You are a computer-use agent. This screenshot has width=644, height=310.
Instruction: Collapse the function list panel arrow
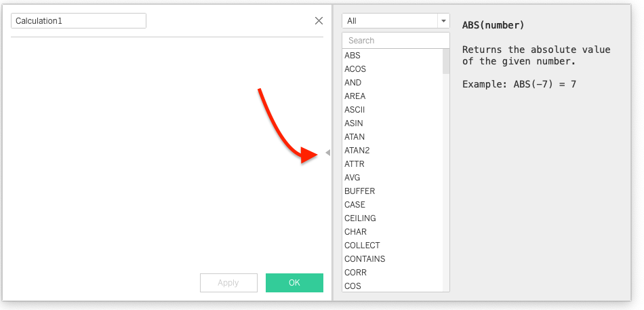328,153
